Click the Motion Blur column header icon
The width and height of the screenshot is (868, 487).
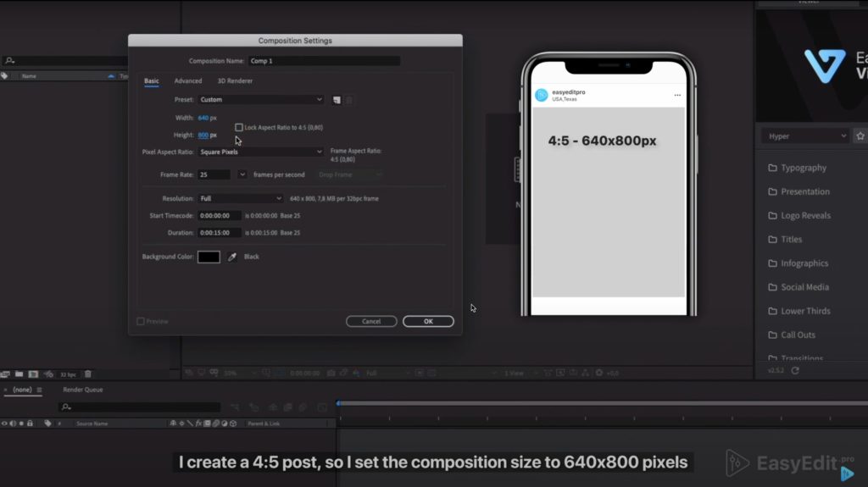(216, 423)
